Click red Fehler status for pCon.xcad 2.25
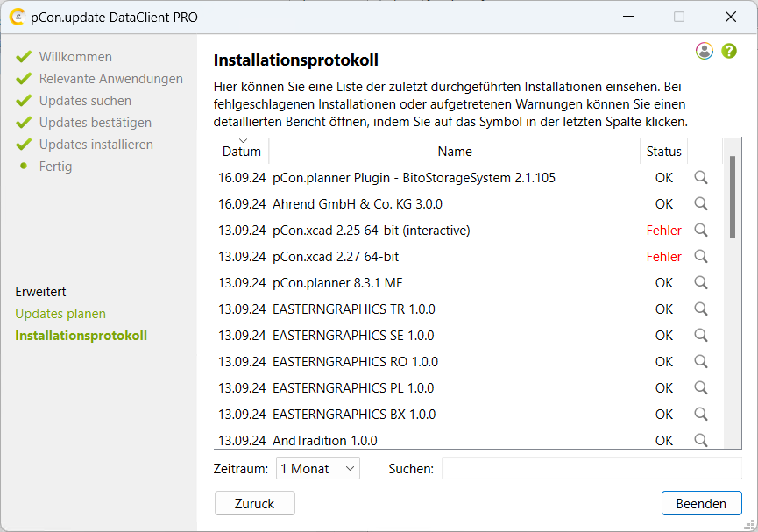The width and height of the screenshot is (758, 532). point(663,231)
